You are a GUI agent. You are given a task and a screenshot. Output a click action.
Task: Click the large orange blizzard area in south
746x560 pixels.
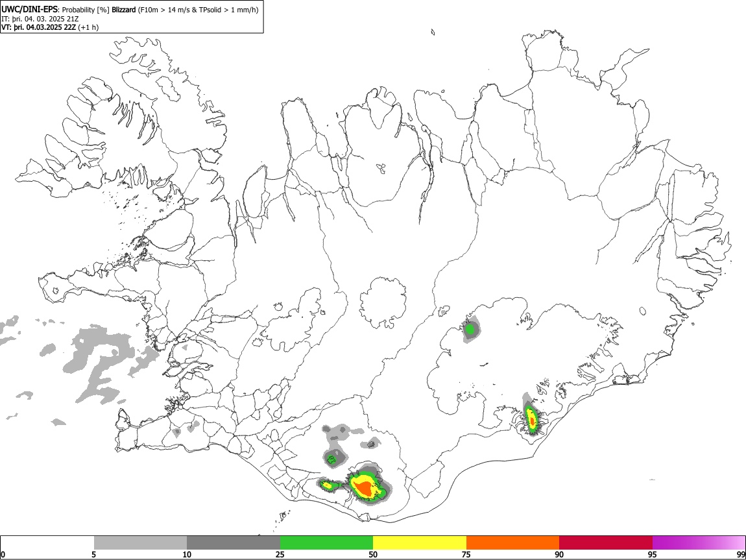pyautogui.click(x=365, y=488)
